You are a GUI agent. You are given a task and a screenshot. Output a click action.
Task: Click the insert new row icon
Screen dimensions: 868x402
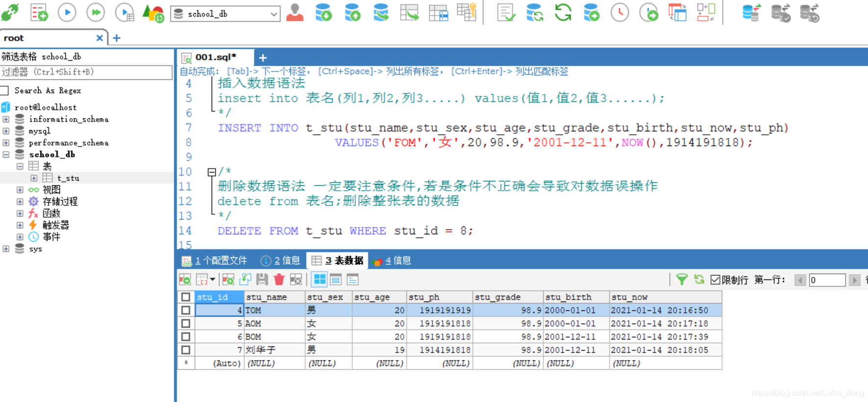point(228,279)
